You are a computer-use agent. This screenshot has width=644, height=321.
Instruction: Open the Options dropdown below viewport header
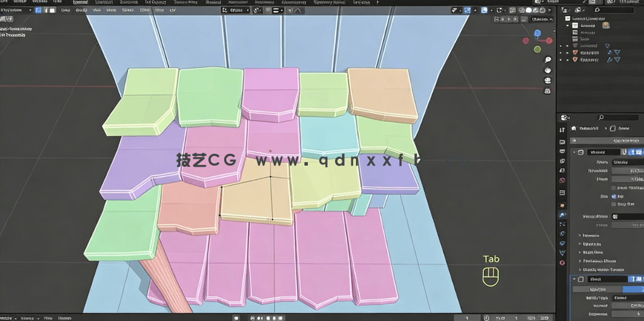[542, 19]
